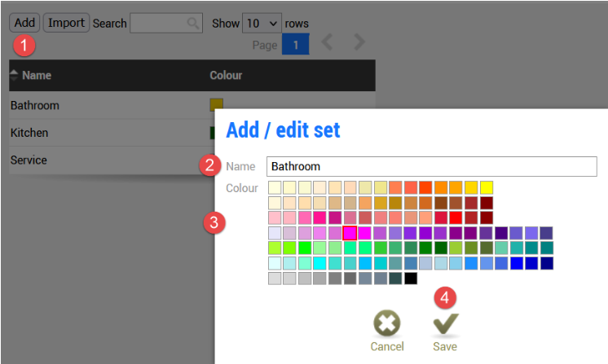Choose the navy blue swatch ending the sixth row
Screen dimensions: 608x364
click(547, 263)
